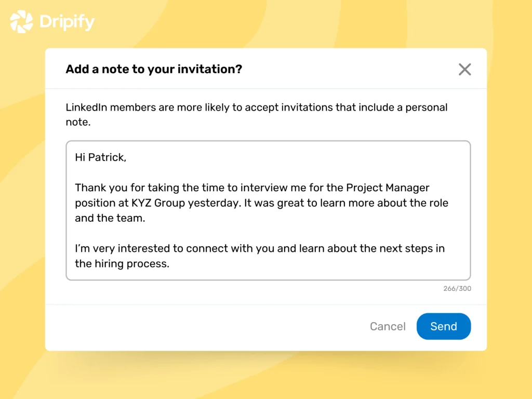Click the rounded border of the note field
The image size is (532, 399).
tap(268, 140)
